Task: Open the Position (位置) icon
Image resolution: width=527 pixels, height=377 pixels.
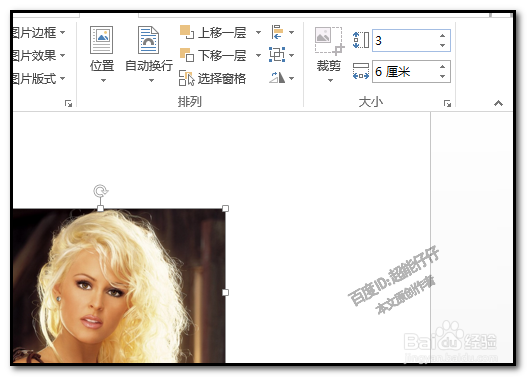Action: (102, 40)
